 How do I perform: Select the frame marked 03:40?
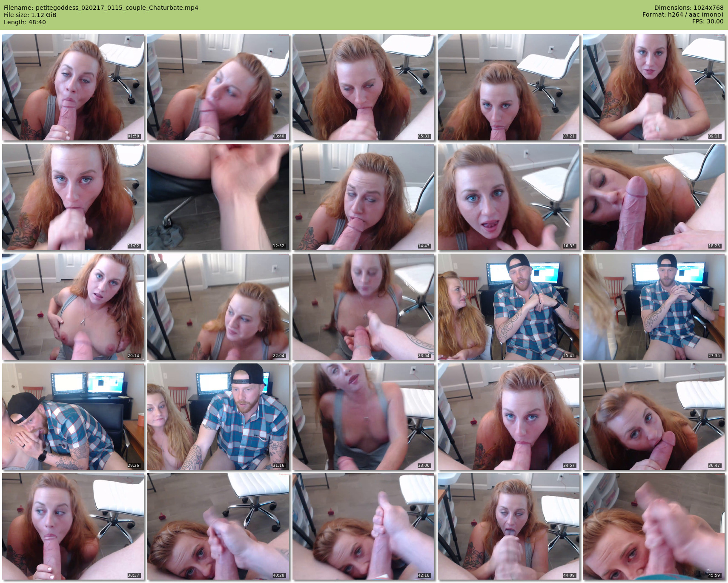(x=218, y=87)
